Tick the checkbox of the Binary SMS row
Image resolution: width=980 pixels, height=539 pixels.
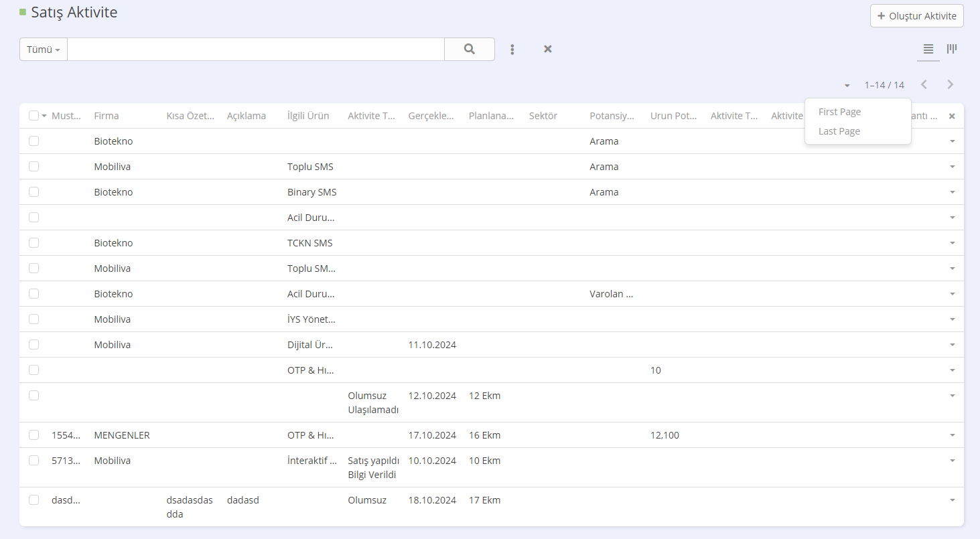(34, 191)
